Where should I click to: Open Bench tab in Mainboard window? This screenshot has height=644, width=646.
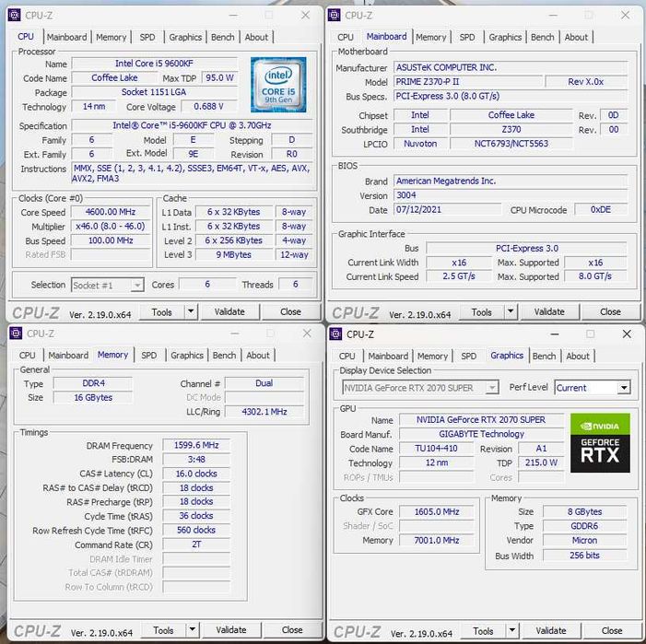[543, 37]
